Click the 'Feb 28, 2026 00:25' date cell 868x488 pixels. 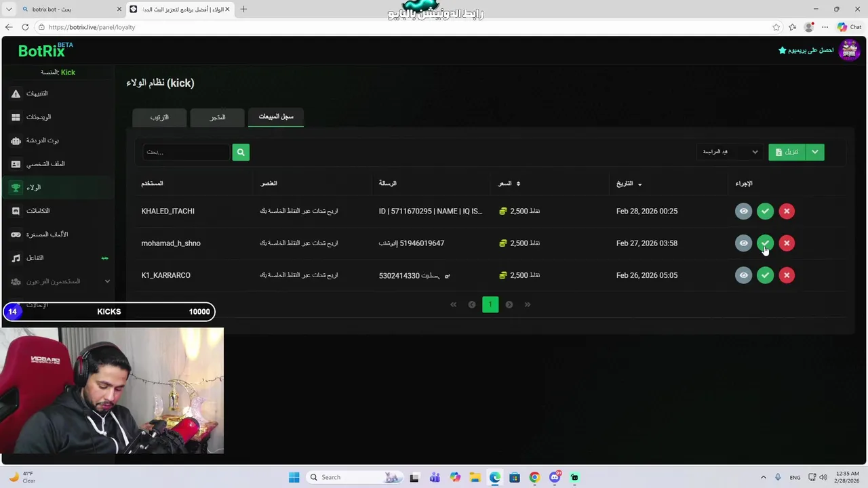coord(647,211)
